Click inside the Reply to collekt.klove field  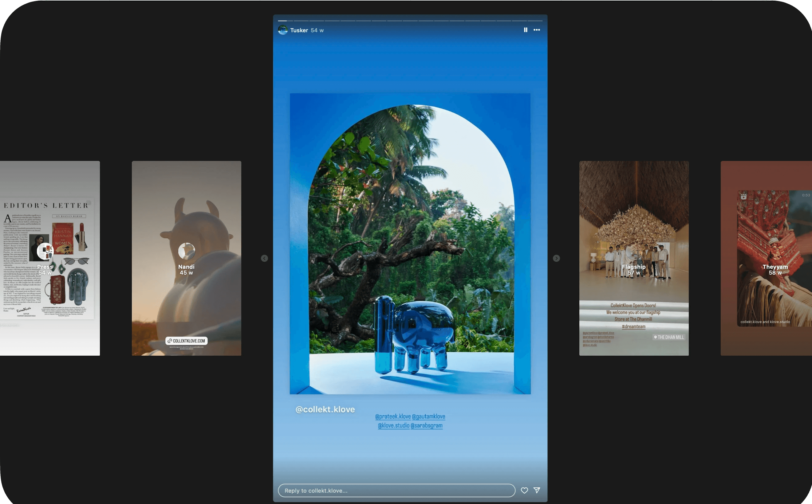click(396, 490)
